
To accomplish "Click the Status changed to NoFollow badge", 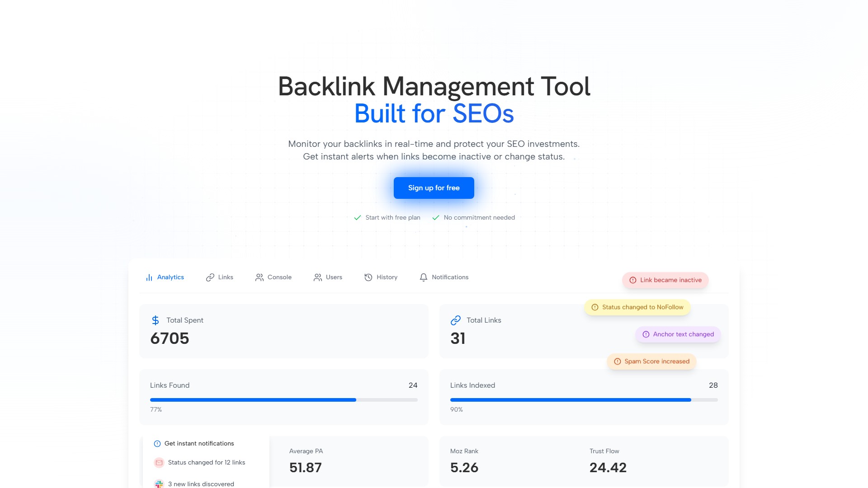I will click(x=637, y=307).
